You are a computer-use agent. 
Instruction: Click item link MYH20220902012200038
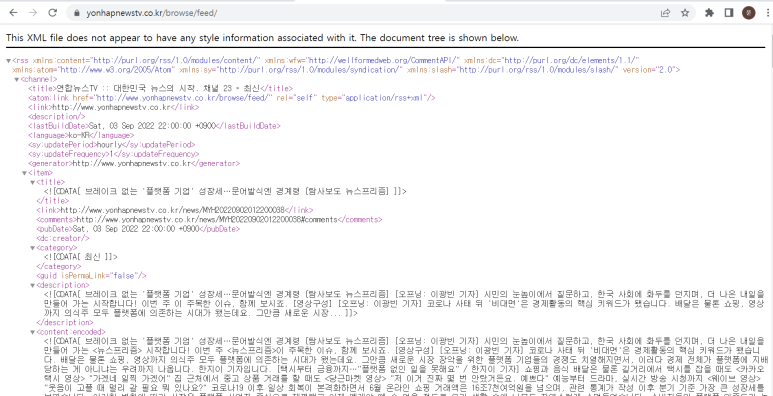pyautogui.click(x=173, y=210)
